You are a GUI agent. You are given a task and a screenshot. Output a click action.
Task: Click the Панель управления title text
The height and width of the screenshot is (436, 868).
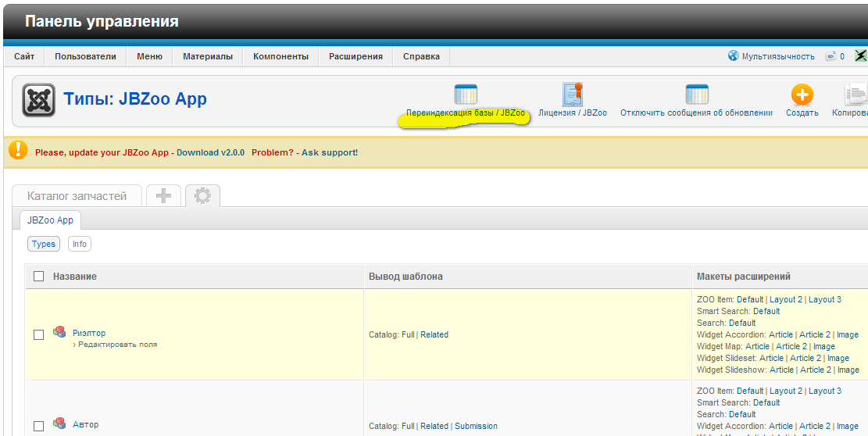pos(102,22)
